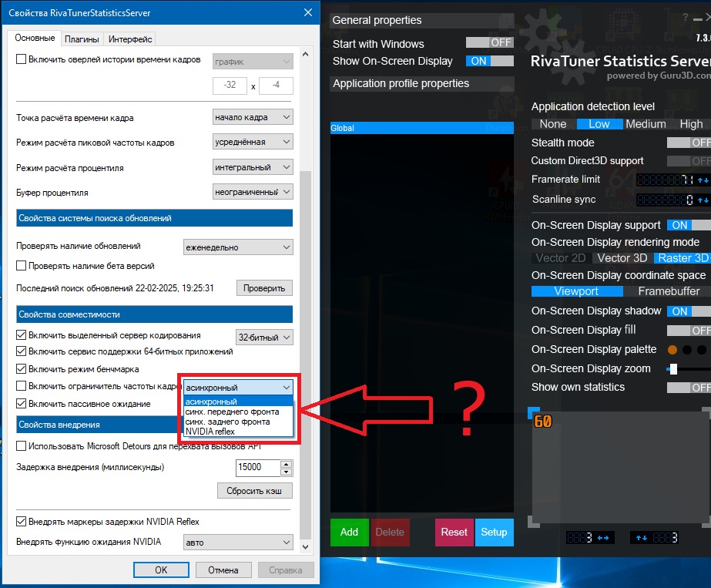This screenshot has height=588, width=711.
Task: Click the properties scrollbar down arrow
Action: point(306,547)
